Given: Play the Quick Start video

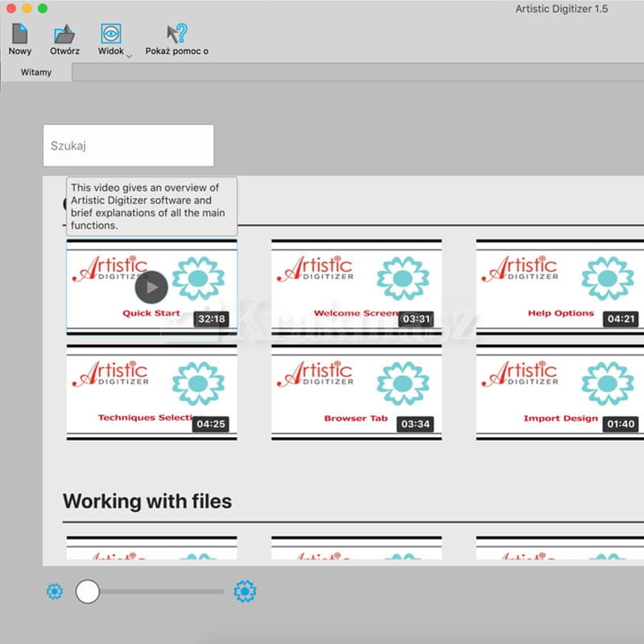Looking at the screenshot, I should click(x=151, y=287).
